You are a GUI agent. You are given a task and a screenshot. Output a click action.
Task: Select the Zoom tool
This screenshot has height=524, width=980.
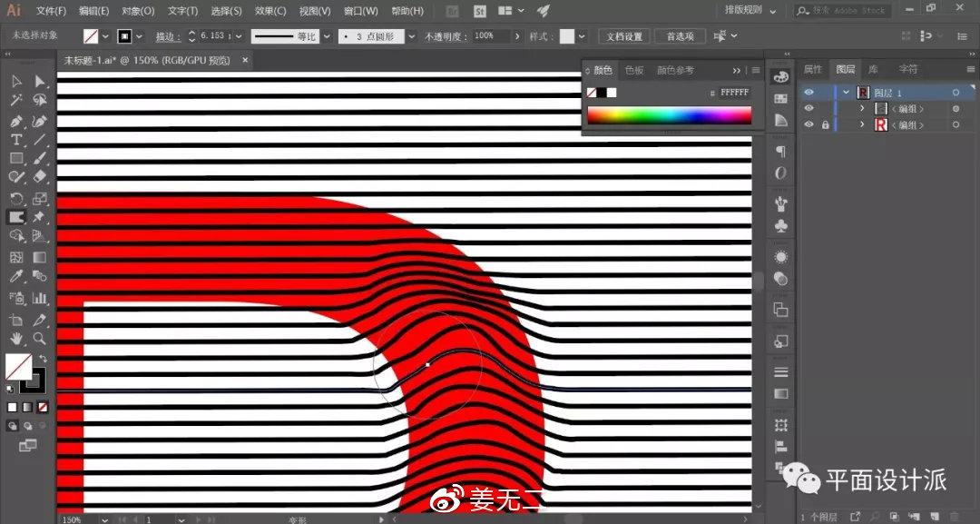pyautogui.click(x=39, y=339)
